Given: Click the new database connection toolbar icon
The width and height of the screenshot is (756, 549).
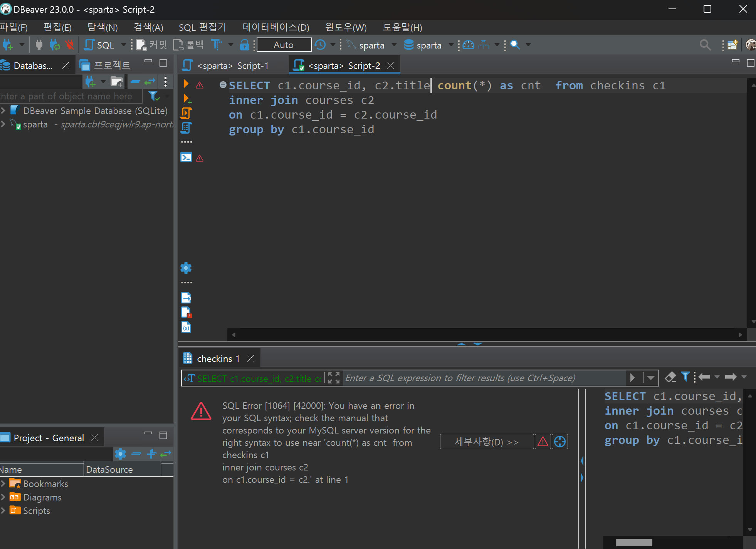Looking at the screenshot, I should click(8, 45).
